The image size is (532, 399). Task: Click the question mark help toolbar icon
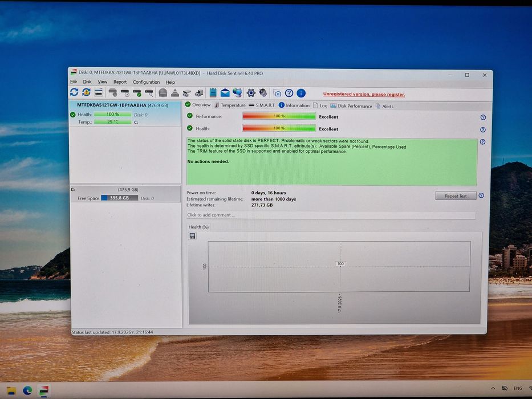click(289, 93)
